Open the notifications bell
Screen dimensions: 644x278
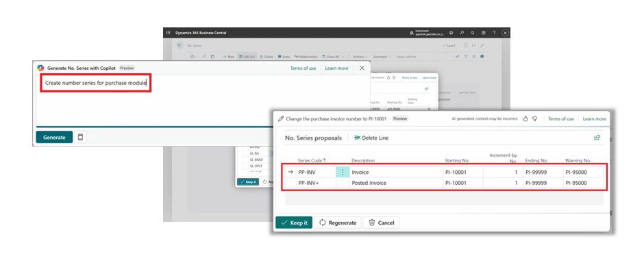(x=473, y=33)
